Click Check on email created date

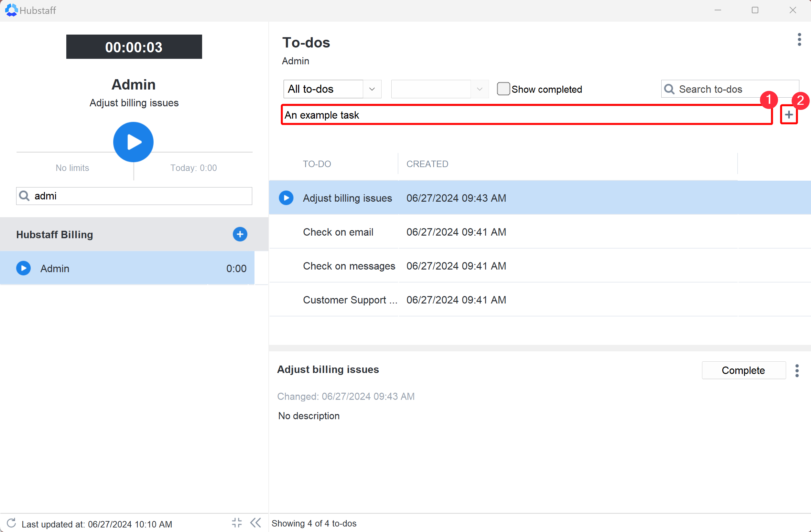pyautogui.click(x=456, y=232)
